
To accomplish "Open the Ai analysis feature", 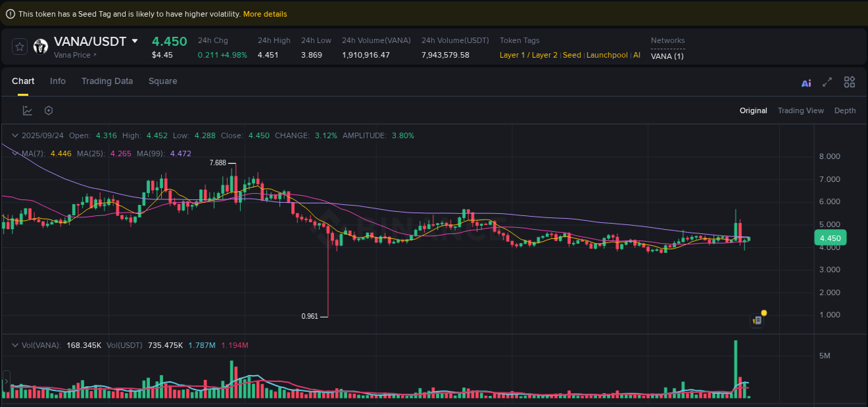I will (x=806, y=82).
